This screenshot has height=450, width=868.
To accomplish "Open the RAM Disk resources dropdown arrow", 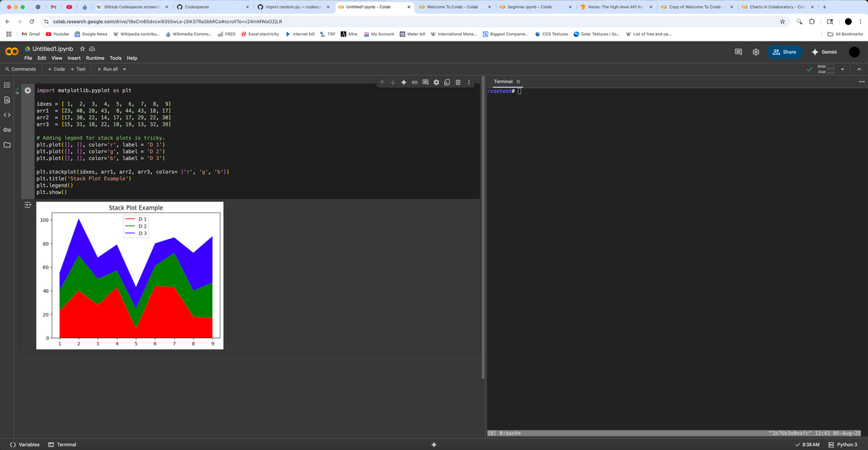I will point(842,69).
